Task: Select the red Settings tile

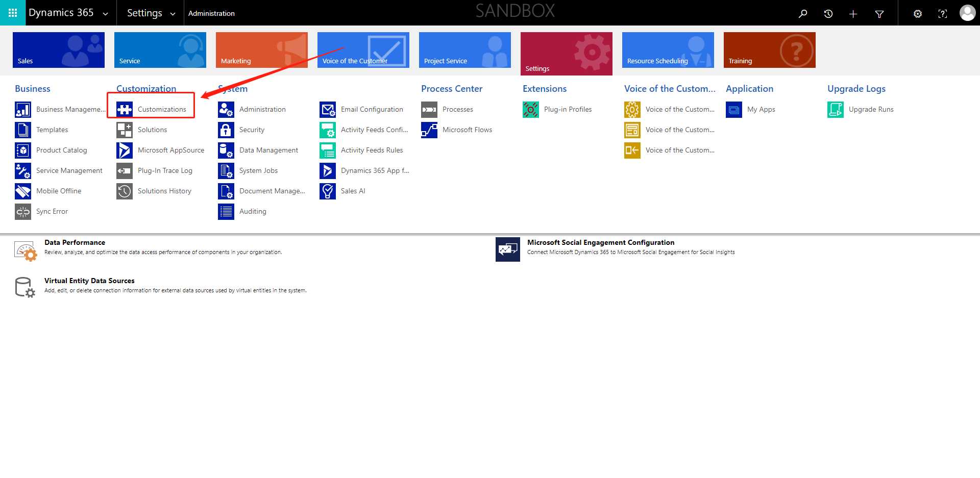Action: 567,54
